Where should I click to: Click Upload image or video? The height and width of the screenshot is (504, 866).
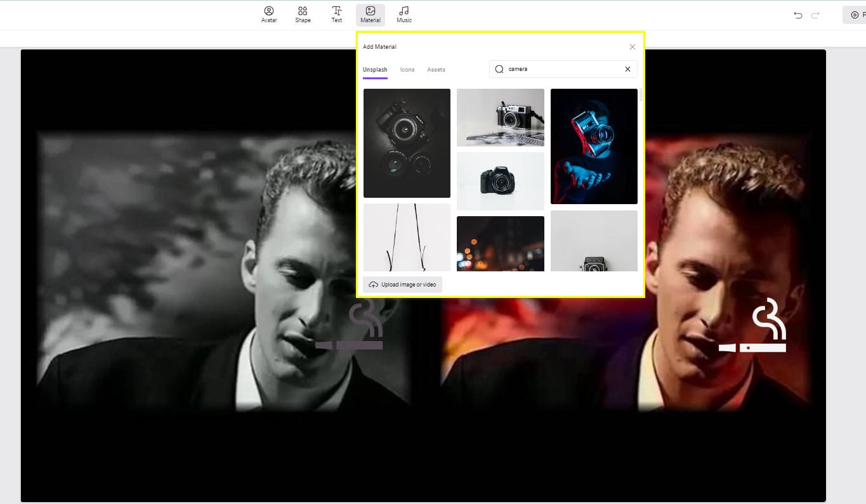(x=402, y=284)
